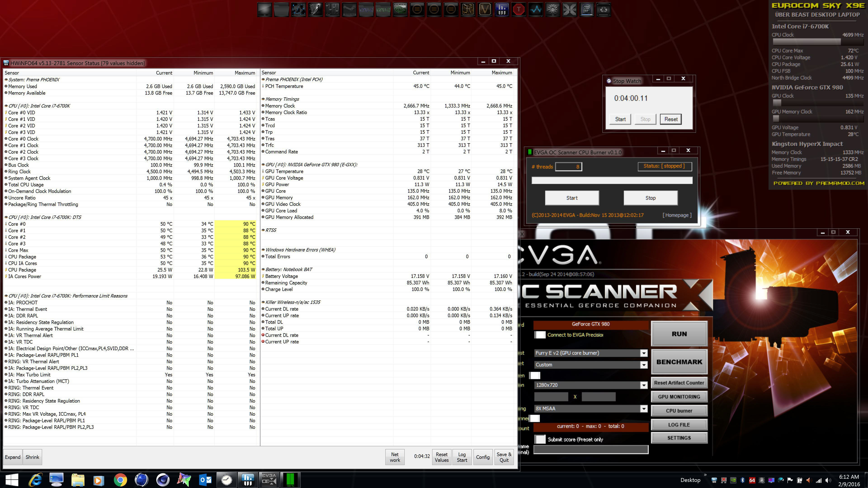Click Save & Quit in HWiNFO
This screenshot has height=488, width=868.
pos(504,457)
